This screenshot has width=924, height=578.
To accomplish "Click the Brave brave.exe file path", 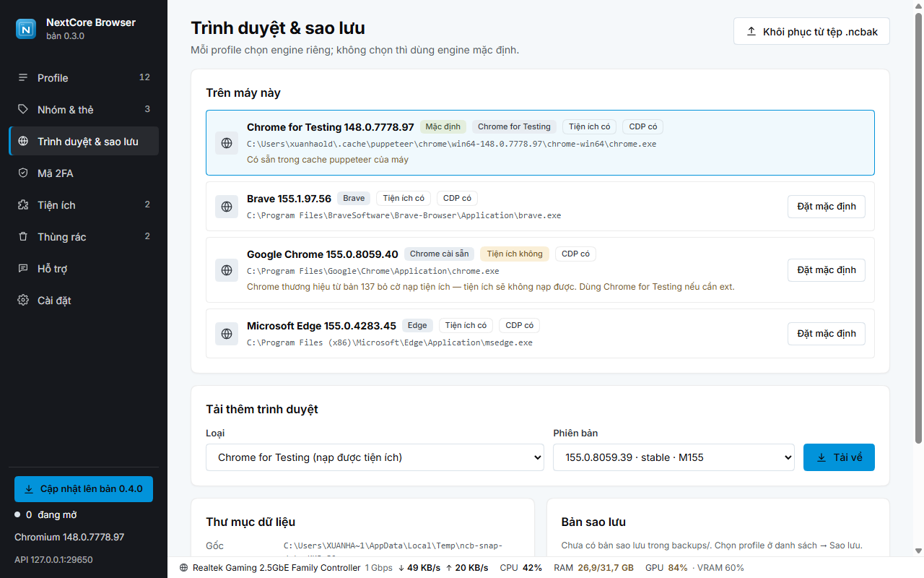I will pos(404,215).
